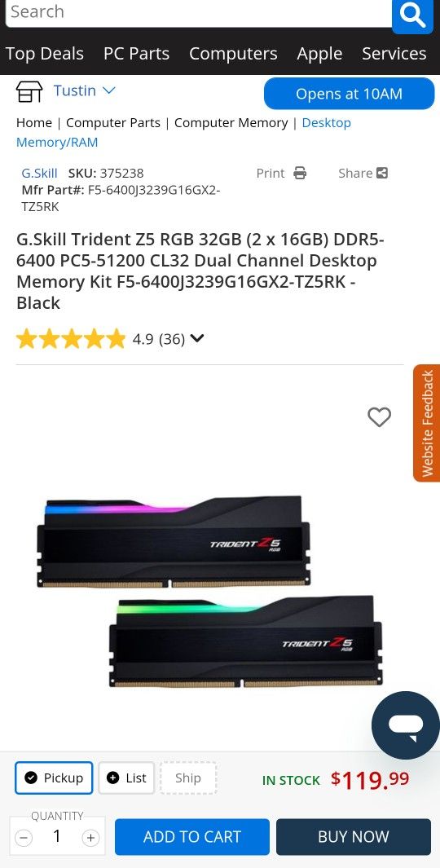Select the List option
The height and width of the screenshot is (868, 440).
pyautogui.click(x=126, y=778)
